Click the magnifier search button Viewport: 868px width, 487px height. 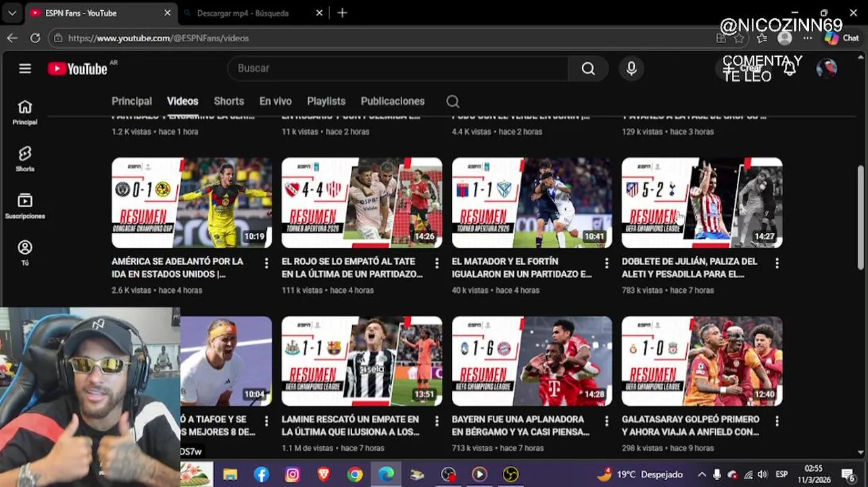click(x=588, y=68)
